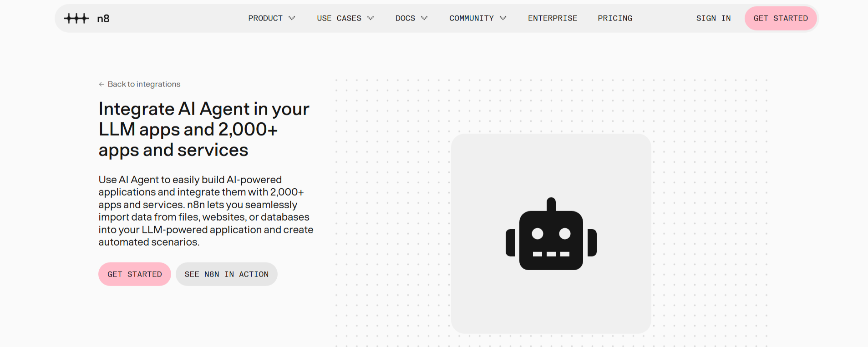Click the paragraph starting 'Use AI Agent to easily build'
The height and width of the screenshot is (347, 868).
206,211
